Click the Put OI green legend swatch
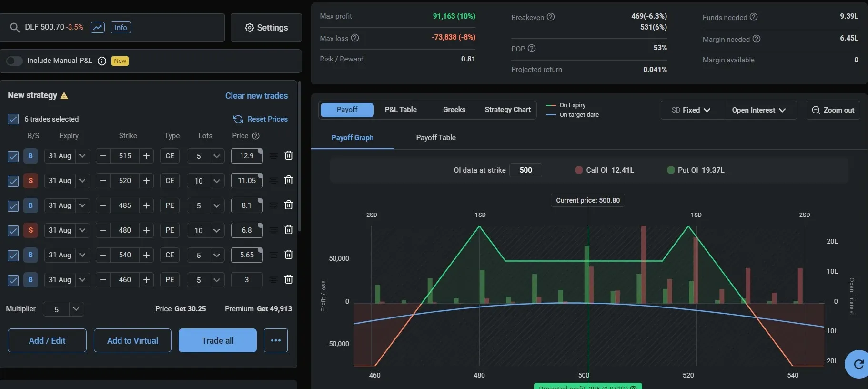This screenshot has height=389, width=868. pos(671,170)
